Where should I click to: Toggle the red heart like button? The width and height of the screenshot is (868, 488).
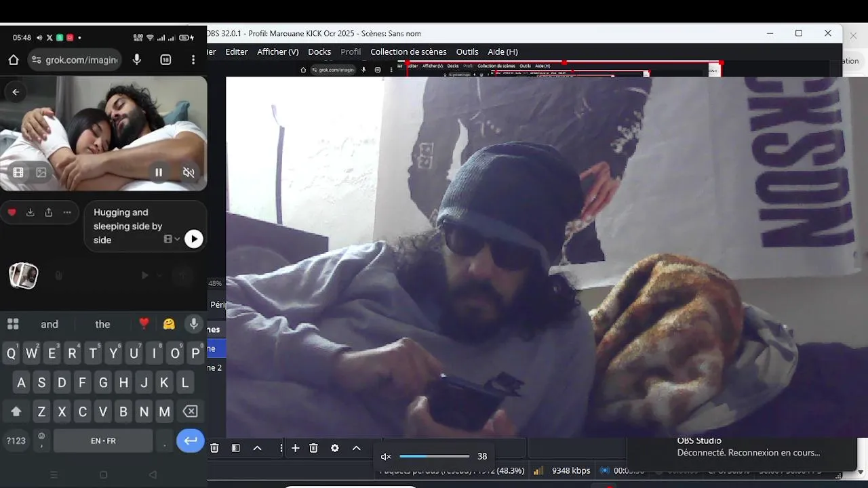pos(12,212)
